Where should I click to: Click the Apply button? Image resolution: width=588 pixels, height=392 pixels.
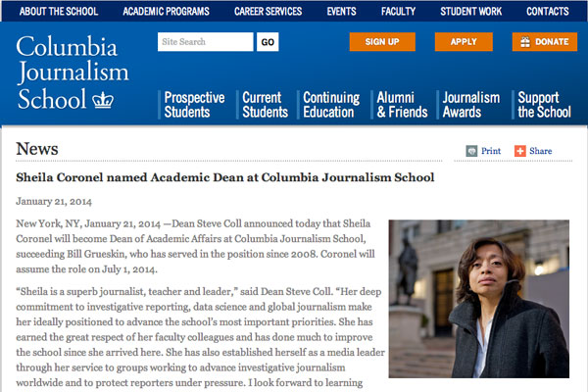point(464,42)
